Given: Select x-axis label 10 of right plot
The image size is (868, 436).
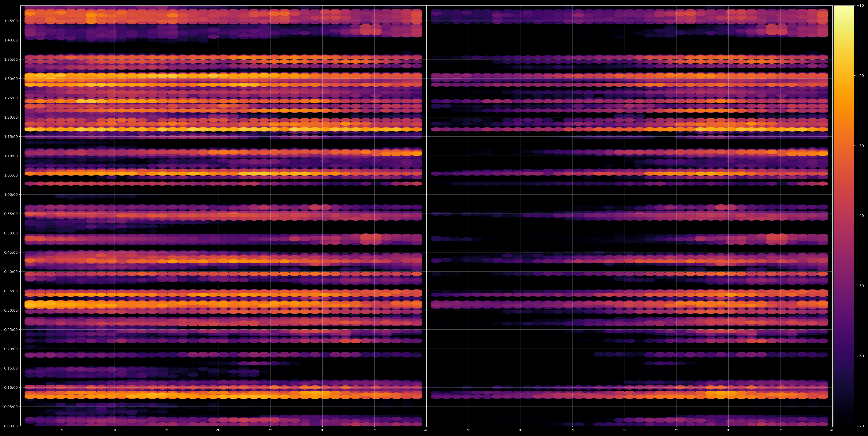Looking at the screenshot, I should click(x=520, y=430).
